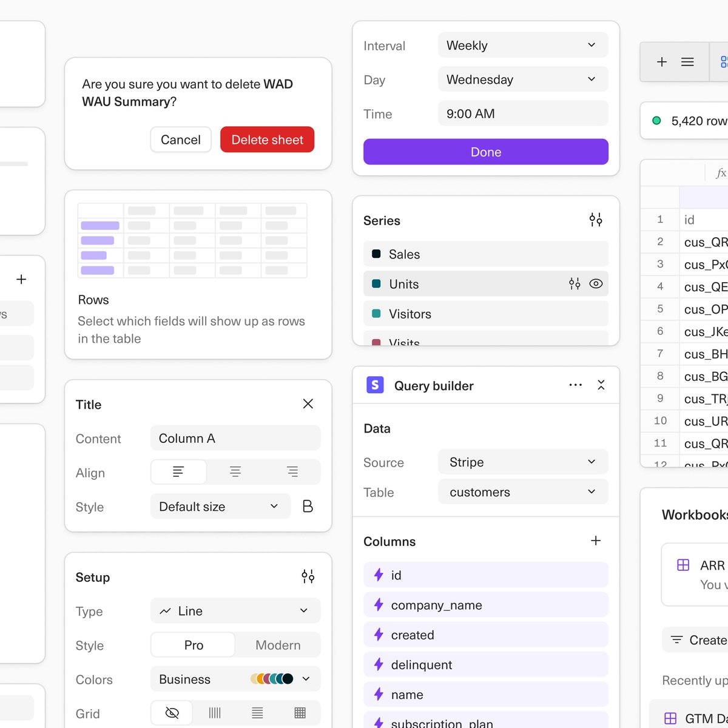This screenshot has height=728, width=728.
Task: Click the Stripe logo in Query builder
Action: [375, 385]
